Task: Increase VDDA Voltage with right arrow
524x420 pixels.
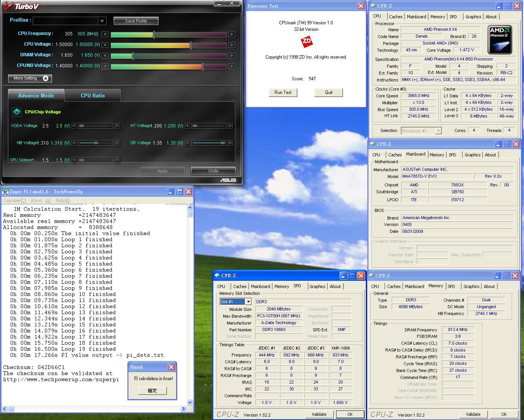Action: click(117, 126)
